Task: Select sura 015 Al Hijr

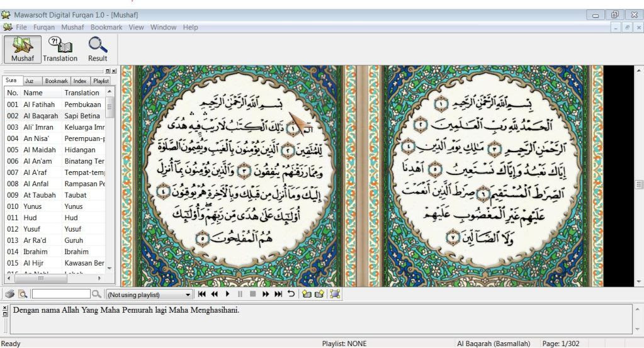Action: point(55,263)
